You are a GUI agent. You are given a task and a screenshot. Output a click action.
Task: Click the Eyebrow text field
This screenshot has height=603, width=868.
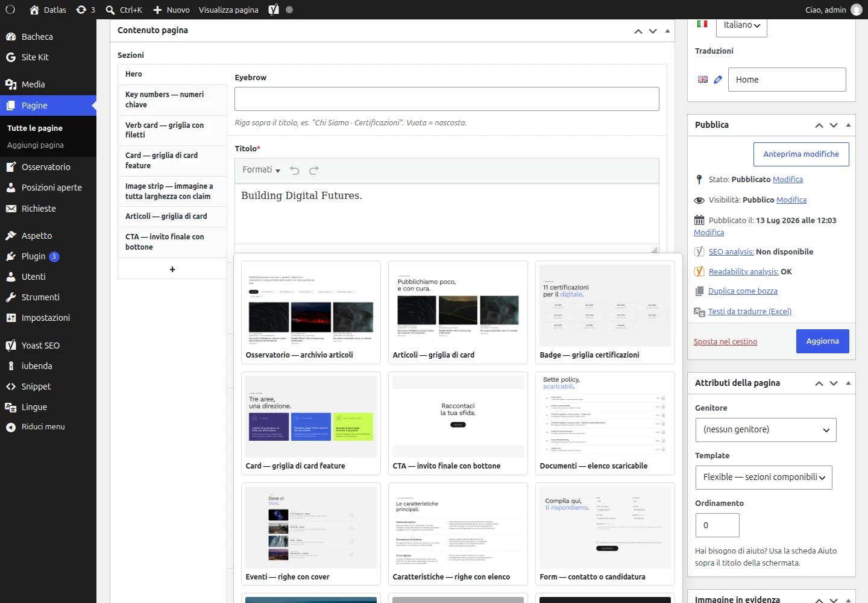pos(447,99)
